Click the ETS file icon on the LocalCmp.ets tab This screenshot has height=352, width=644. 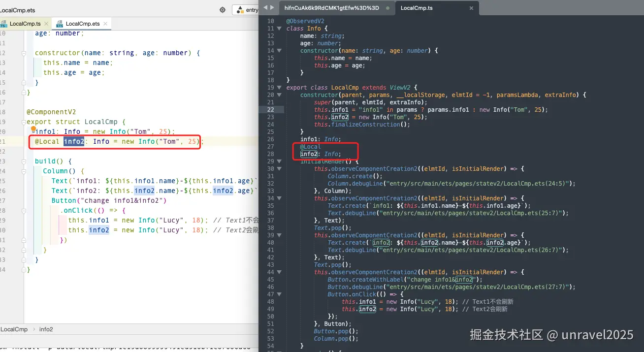tap(60, 24)
